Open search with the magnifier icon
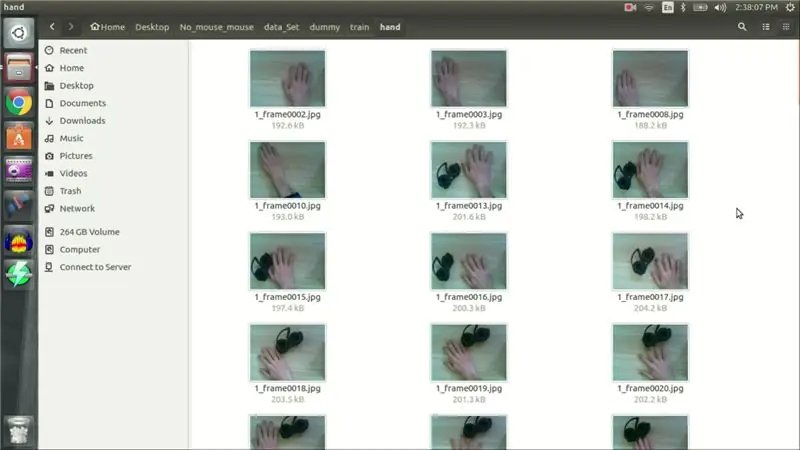800x450 pixels. 742,27
